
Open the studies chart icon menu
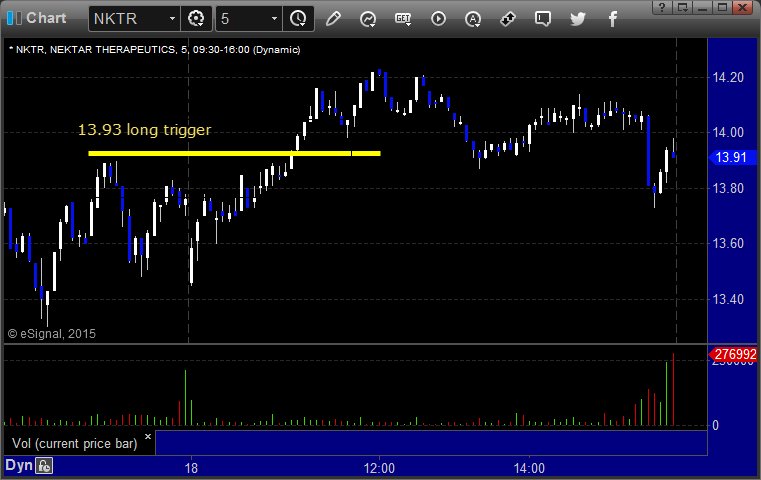[368, 19]
